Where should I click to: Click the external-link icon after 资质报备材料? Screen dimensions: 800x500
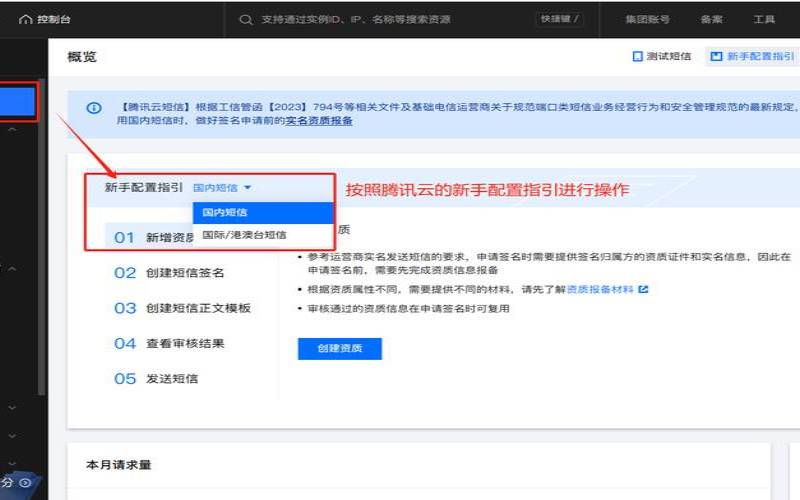643,289
